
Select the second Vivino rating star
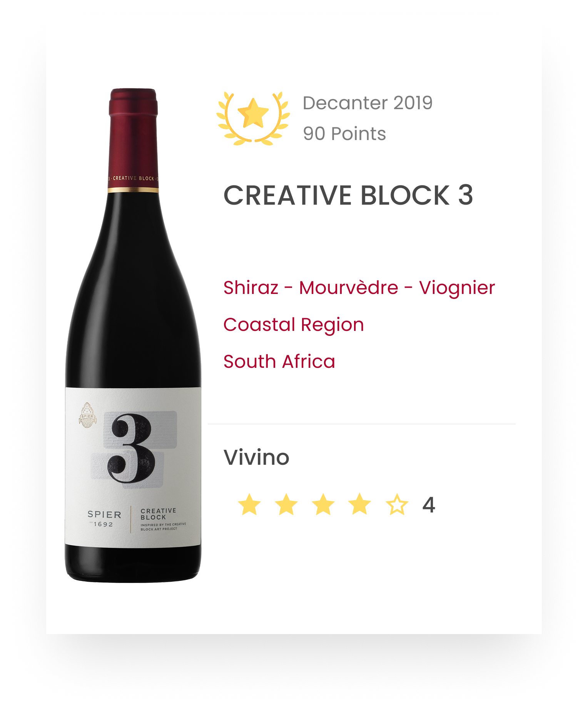pyautogui.click(x=286, y=504)
